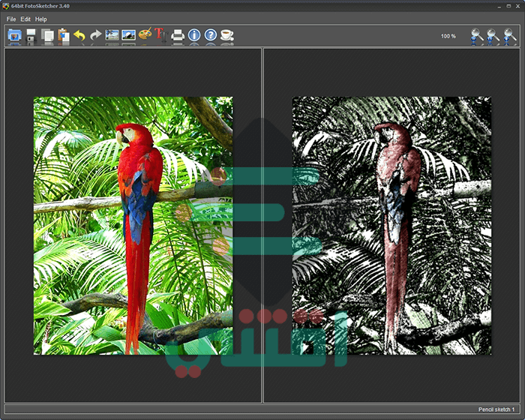Screen dimensions: 525x420
Task: Undo the last action with yellow arrow
Action: [79, 35]
